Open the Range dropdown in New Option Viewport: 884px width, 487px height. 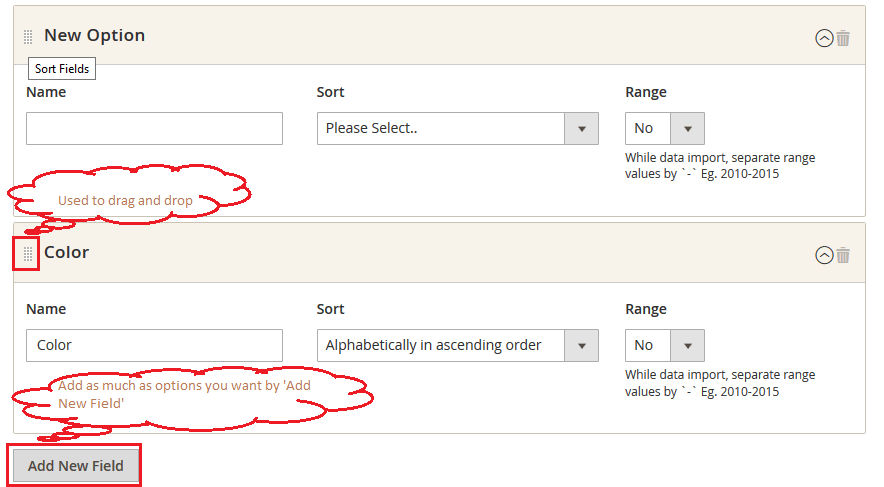coord(665,128)
